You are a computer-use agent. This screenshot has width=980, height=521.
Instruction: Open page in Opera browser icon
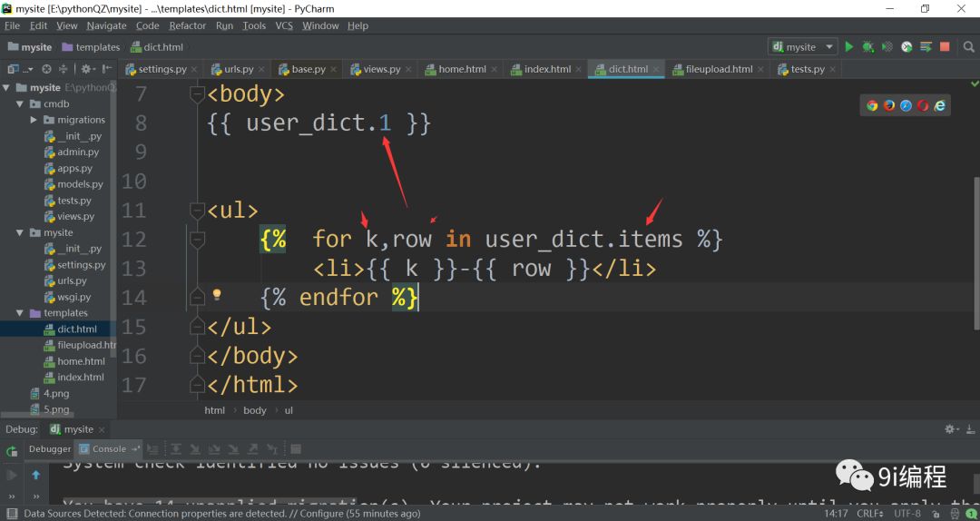pyautogui.click(x=923, y=105)
